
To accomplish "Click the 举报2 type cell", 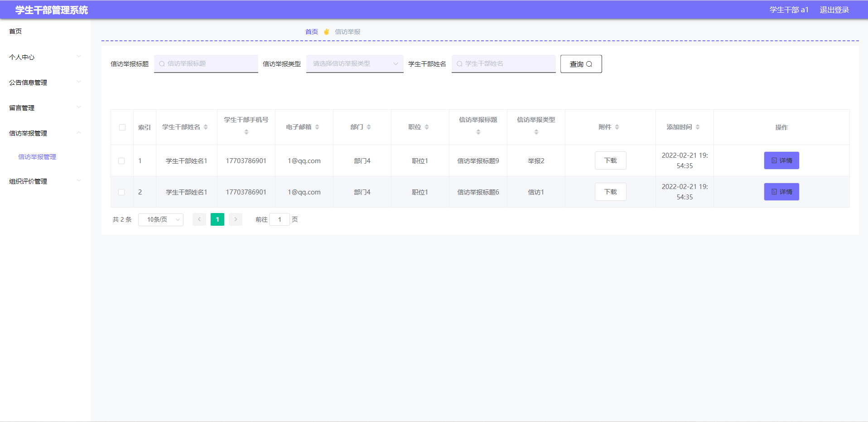I will tap(536, 161).
